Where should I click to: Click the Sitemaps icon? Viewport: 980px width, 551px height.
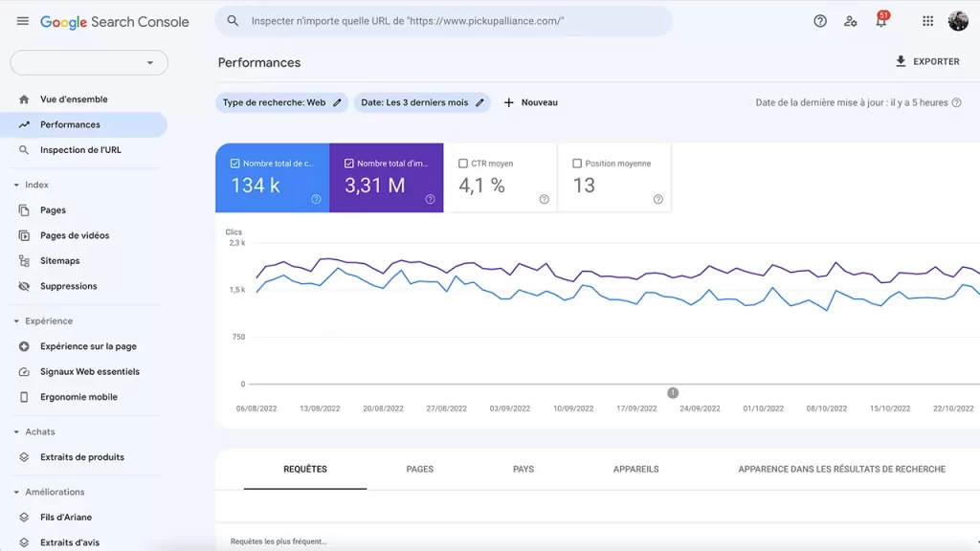click(24, 260)
